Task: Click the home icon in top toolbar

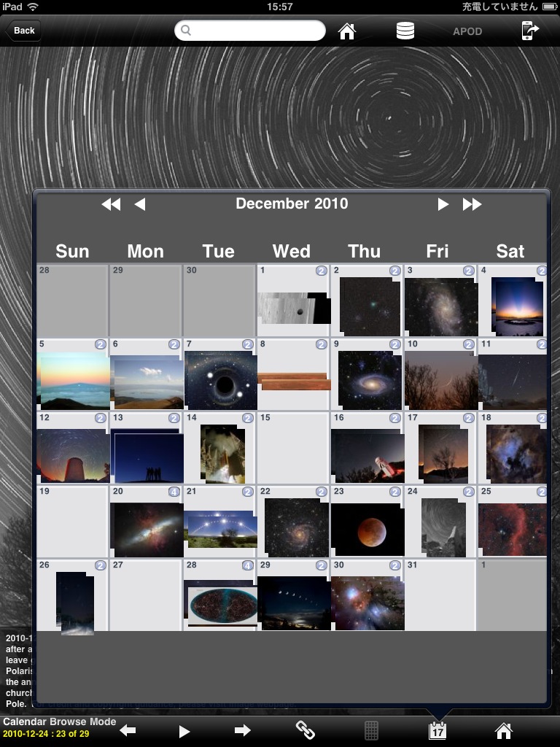Action: (347, 31)
